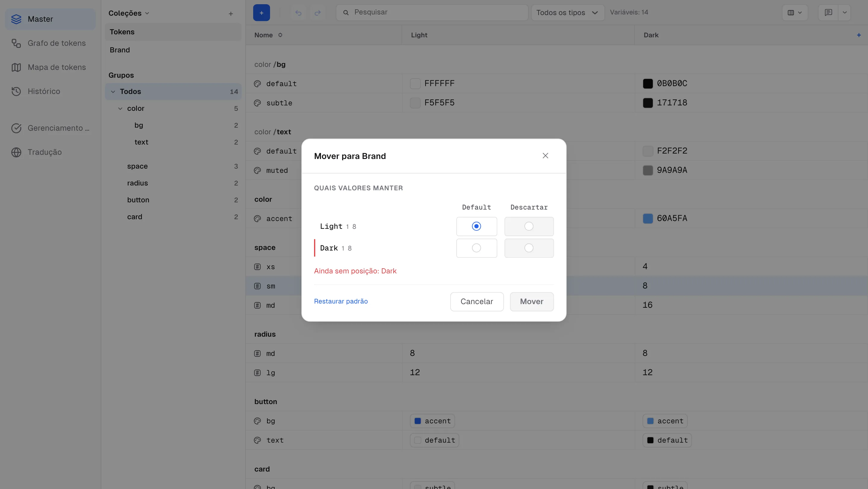Click the 60A5FA accent color swatch
Image resolution: width=868 pixels, height=489 pixels.
click(x=648, y=218)
